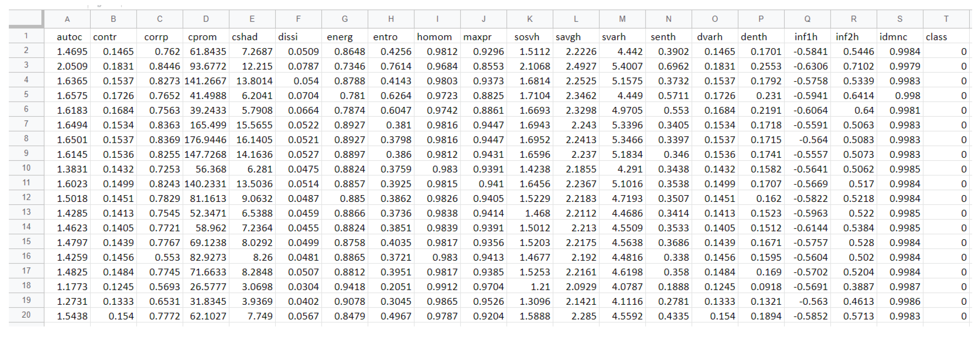Select the row 1 header number

pyautogui.click(x=26, y=36)
